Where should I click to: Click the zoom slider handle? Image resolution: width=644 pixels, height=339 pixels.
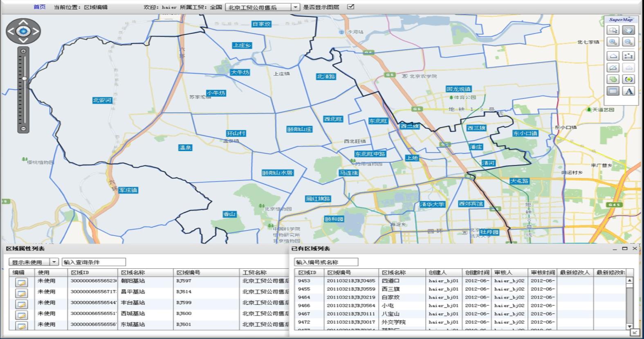click(x=24, y=78)
